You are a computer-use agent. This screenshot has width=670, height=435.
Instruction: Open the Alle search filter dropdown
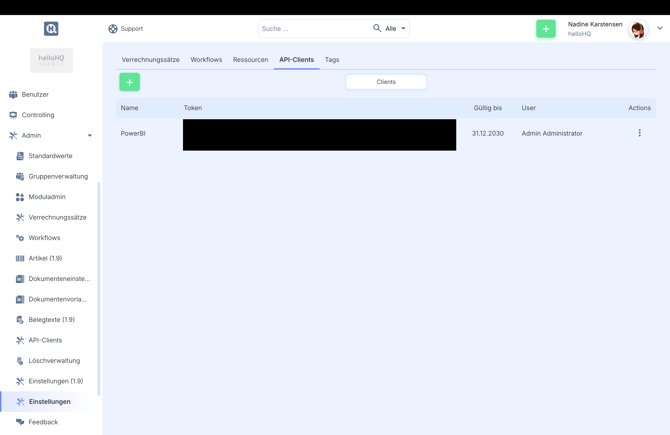click(396, 29)
